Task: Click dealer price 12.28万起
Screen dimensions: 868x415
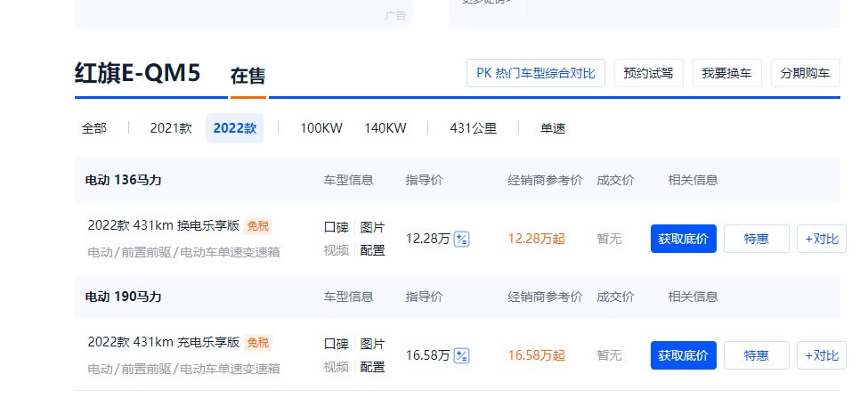Action: click(537, 239)
